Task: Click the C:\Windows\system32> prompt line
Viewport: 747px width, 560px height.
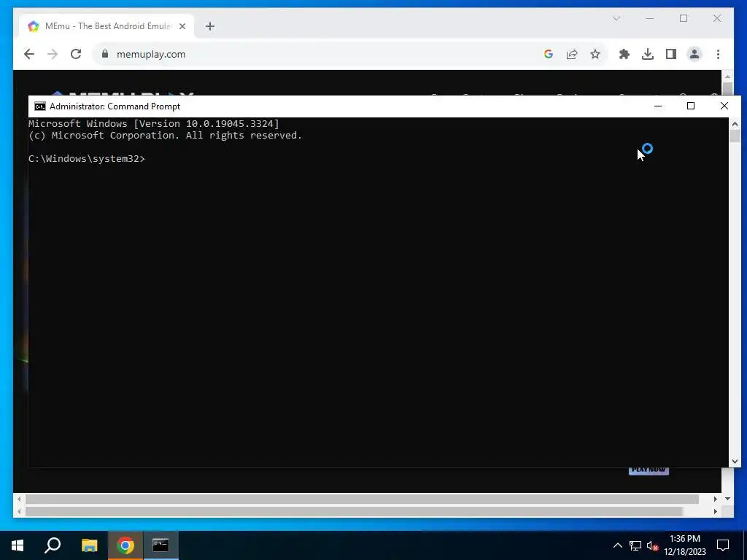Action: coord(86,158)
